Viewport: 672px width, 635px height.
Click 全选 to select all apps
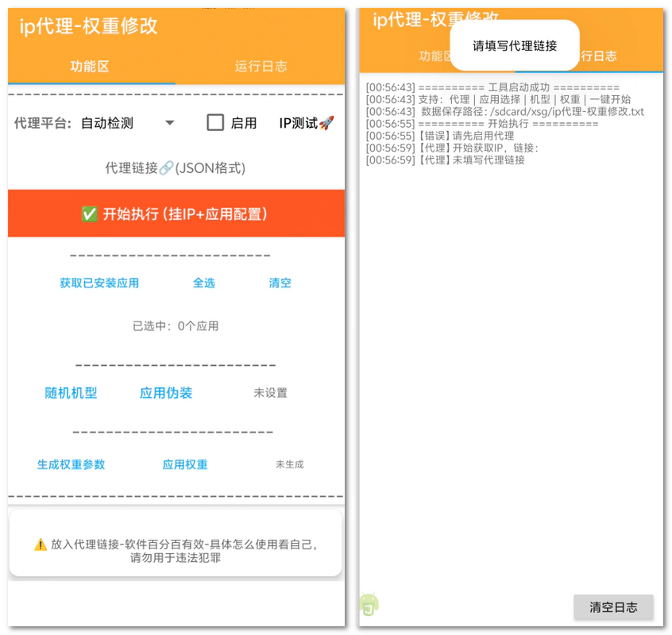point(204,283)
